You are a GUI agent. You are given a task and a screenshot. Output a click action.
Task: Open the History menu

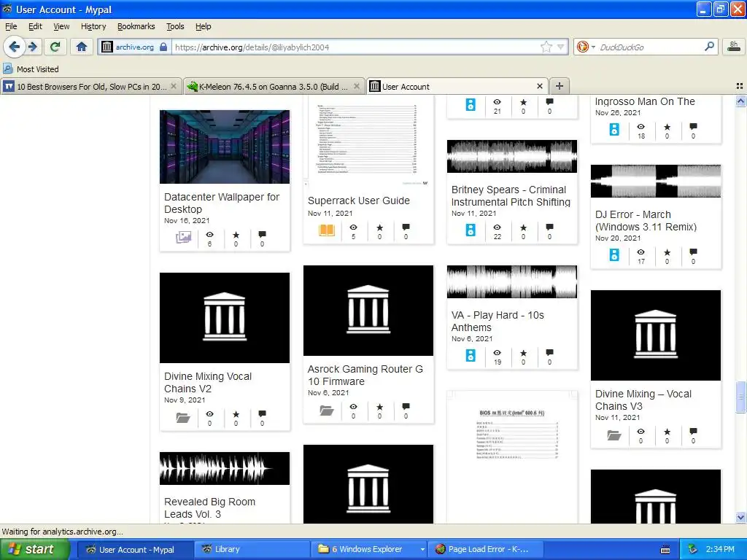point(93,26)
